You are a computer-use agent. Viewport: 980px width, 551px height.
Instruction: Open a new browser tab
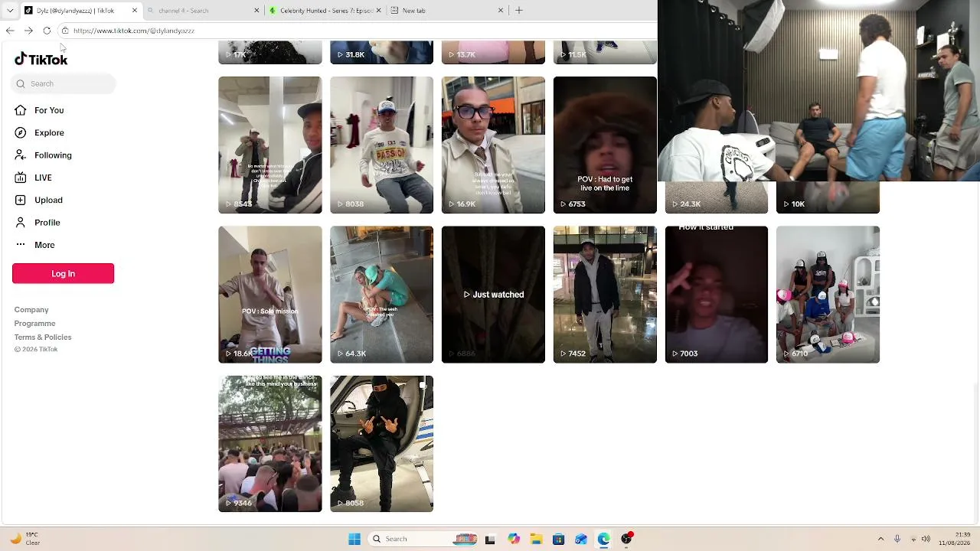click(519, 11)
